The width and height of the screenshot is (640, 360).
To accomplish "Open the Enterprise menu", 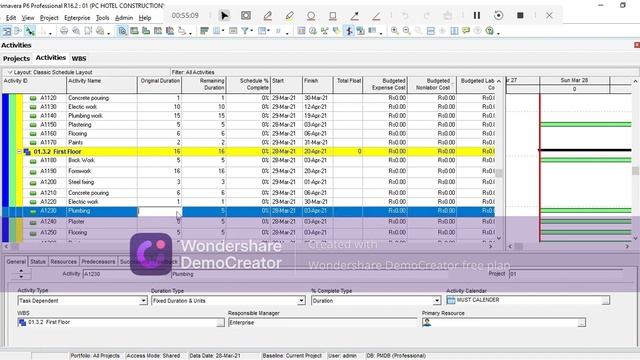I will coord(77,18).
